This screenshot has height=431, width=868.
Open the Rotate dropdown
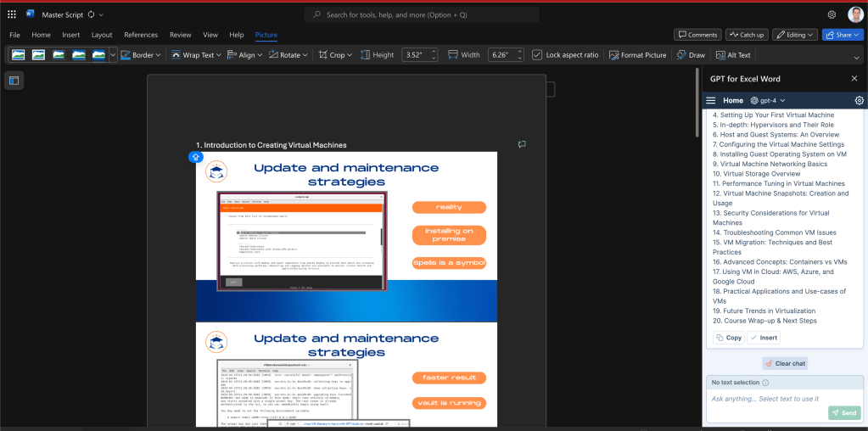pos(288,55)
